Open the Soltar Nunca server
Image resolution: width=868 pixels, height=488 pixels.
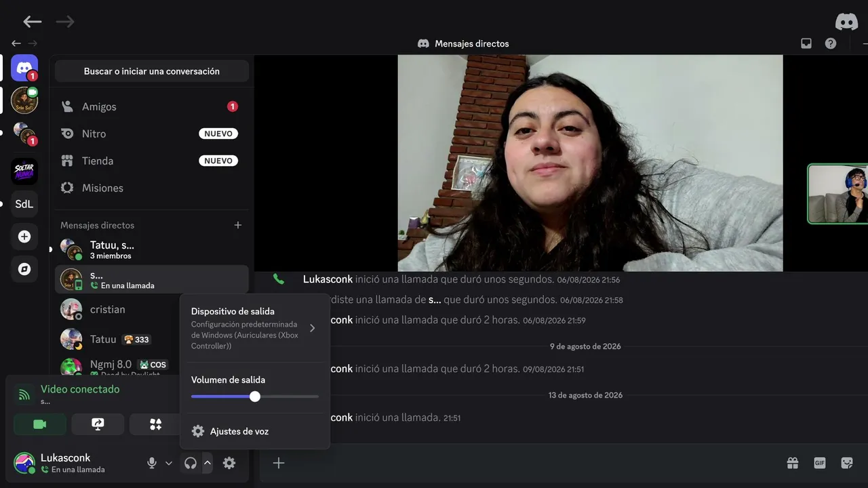[24, 171]
